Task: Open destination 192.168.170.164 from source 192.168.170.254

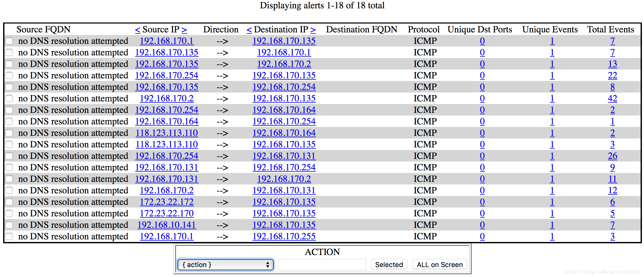Action: 284,110
